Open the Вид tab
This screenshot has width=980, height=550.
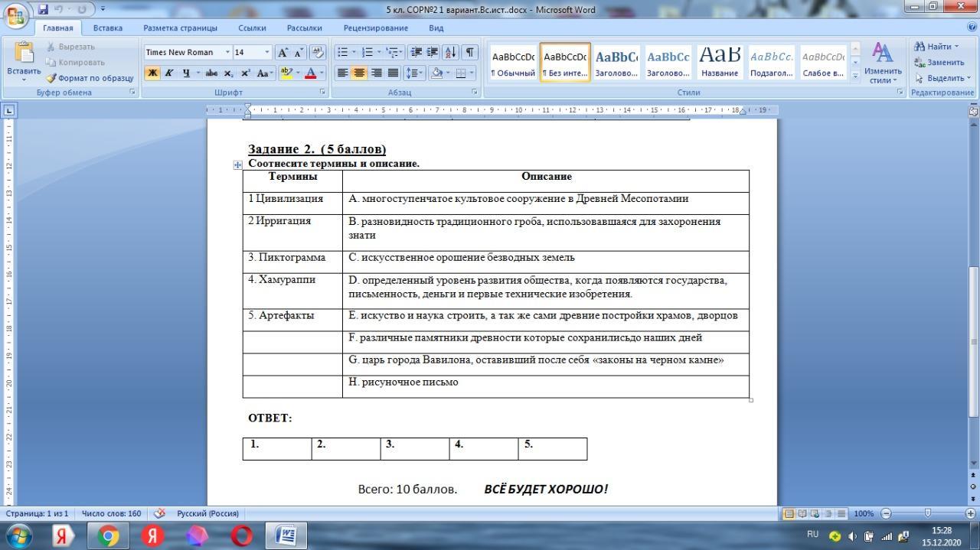[436, 28]
